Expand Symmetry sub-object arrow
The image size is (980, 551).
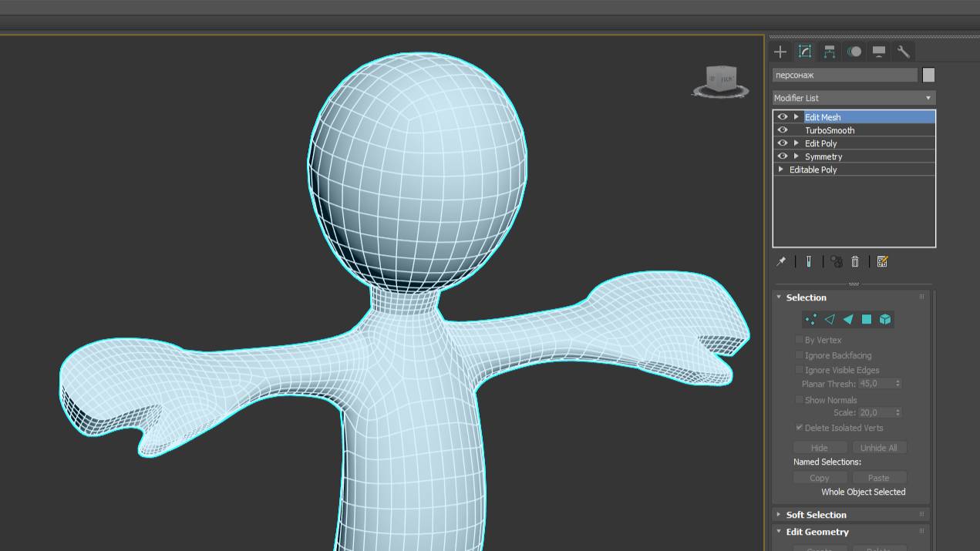tap(796, 156)
